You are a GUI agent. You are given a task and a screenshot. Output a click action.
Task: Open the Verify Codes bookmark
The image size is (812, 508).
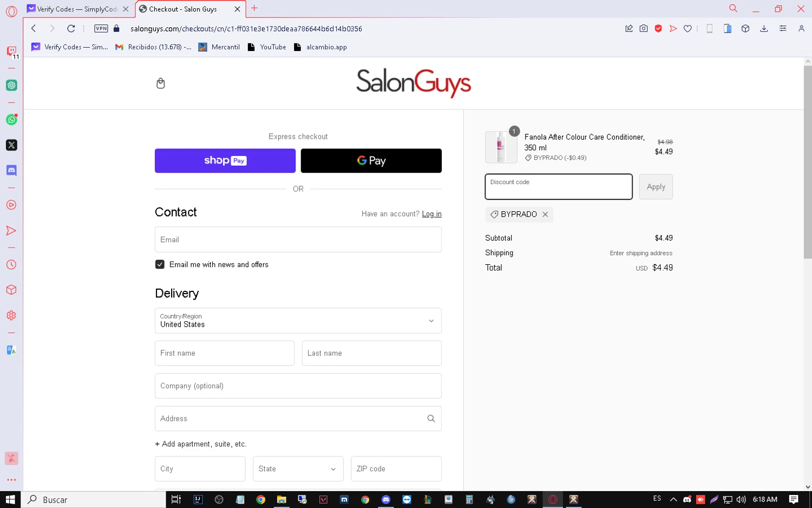pyautogui.click(x=70, y=47)
